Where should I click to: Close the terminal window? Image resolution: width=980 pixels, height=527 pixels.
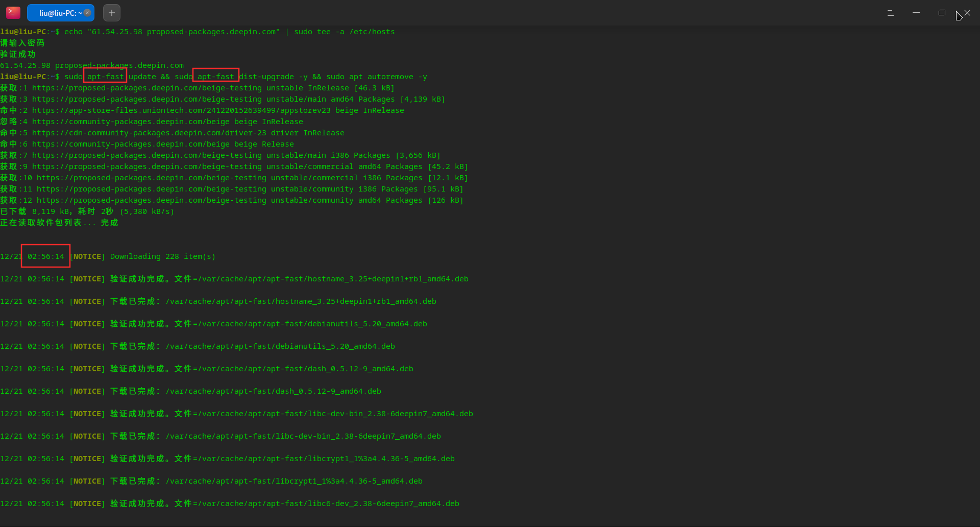(967, 13)
